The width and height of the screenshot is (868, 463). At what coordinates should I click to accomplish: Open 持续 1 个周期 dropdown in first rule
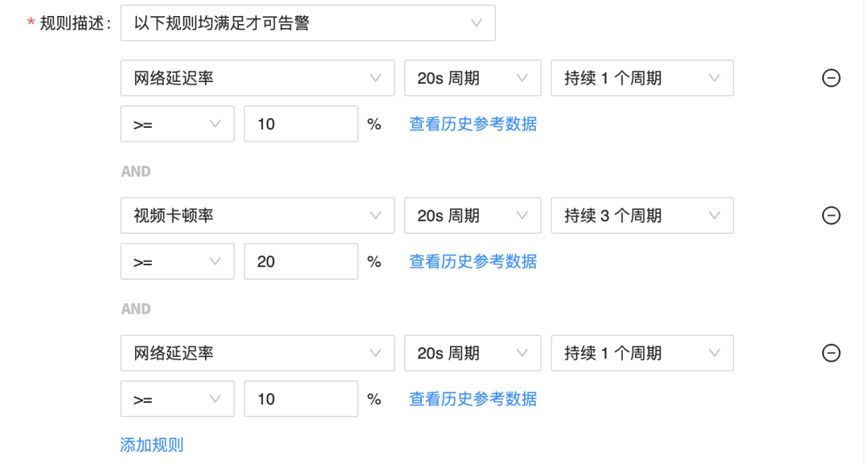click(x=642, y=78)
